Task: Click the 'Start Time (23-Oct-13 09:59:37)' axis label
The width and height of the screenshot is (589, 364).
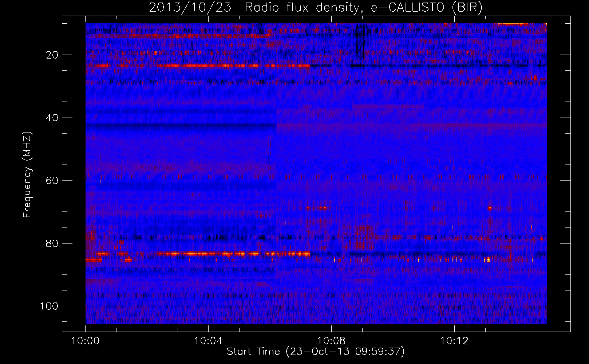Action: (x=316, y=352)
